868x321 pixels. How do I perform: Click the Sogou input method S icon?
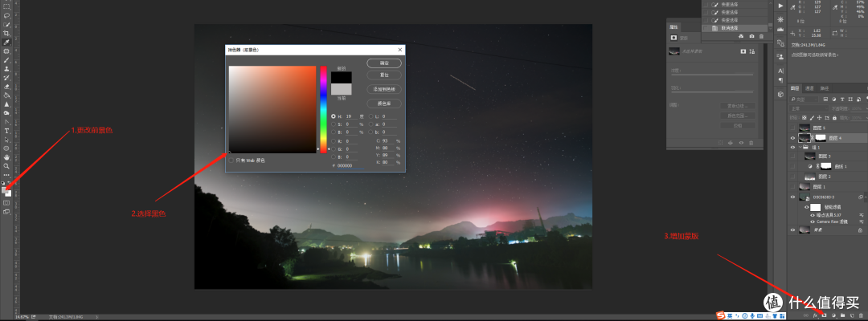[x=719, y=315]
